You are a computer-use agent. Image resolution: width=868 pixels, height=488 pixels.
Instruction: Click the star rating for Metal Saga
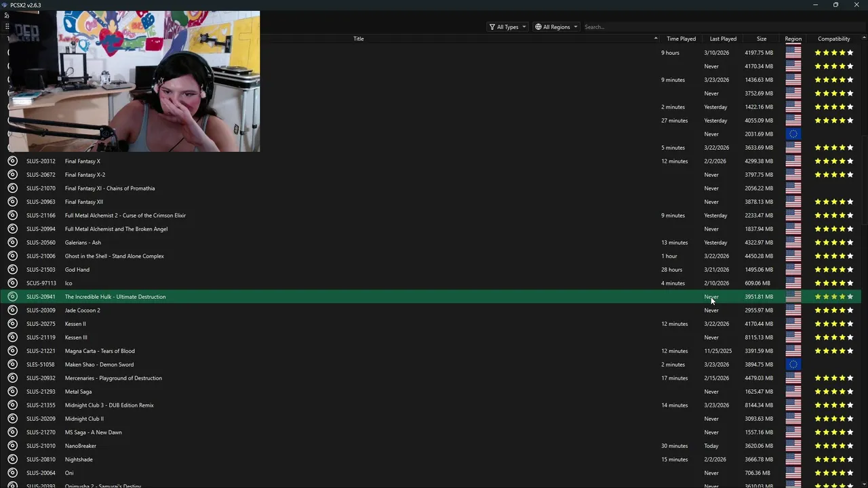(x=834, y=392)
